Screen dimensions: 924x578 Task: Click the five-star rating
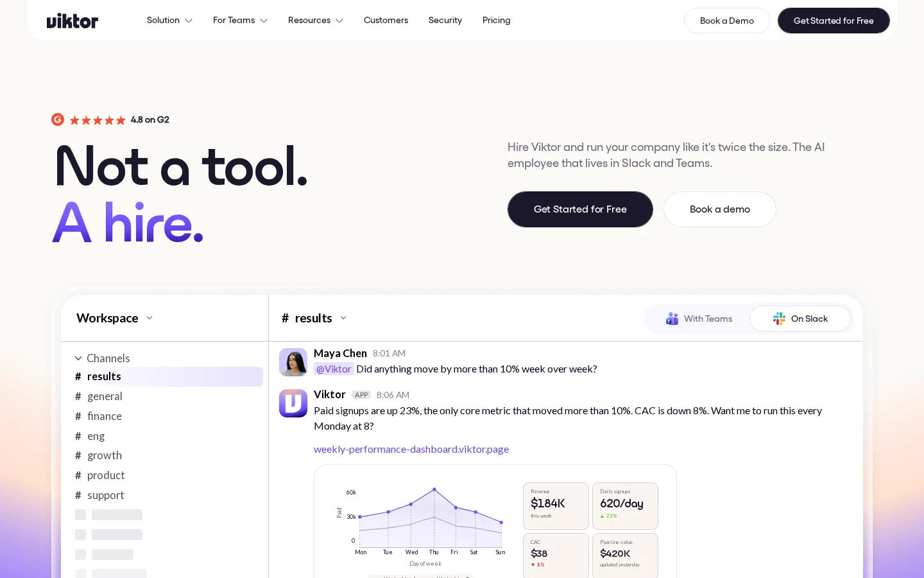[x=98, y=120]
